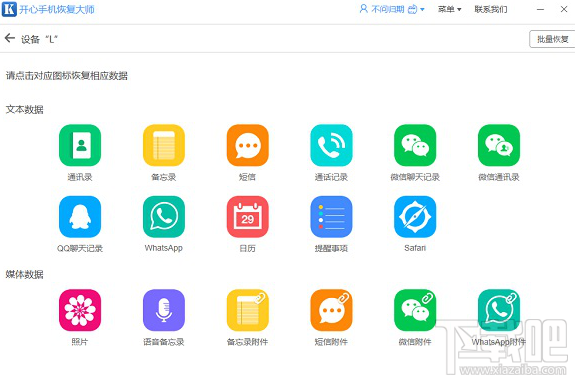This screenshot has height=380, width=575.
Task: Open the 照片 photos icon
Action: (x=80, y=310)
